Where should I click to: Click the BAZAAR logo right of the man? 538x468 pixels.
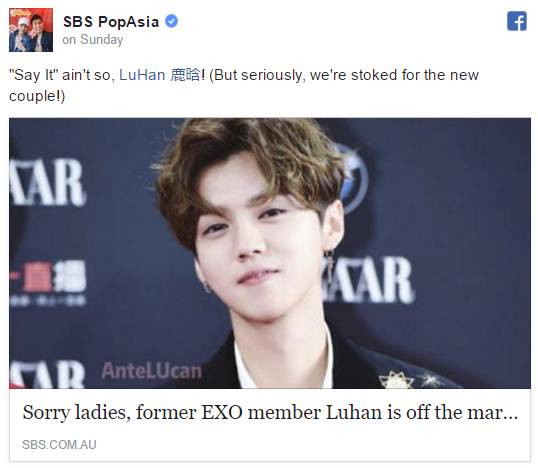click(x=368, y=280)
